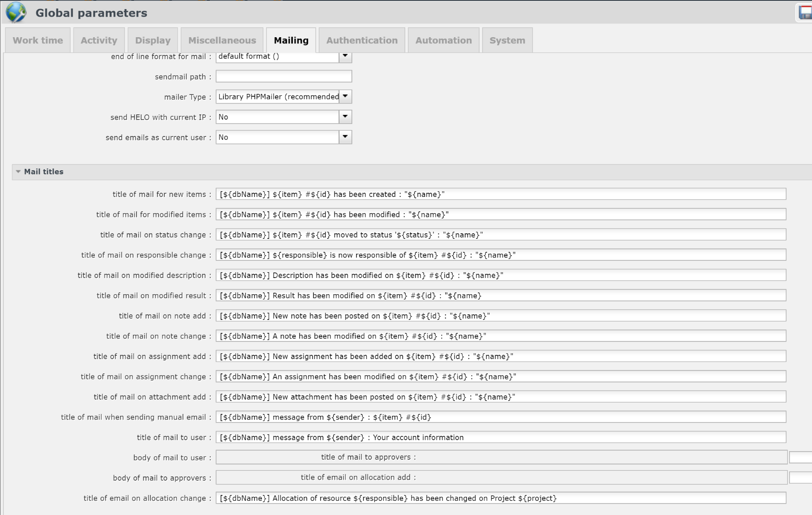Screen dimensions: 812x515
Task: Click the 'title of mail on status change :' label
Action: point(155,235)
